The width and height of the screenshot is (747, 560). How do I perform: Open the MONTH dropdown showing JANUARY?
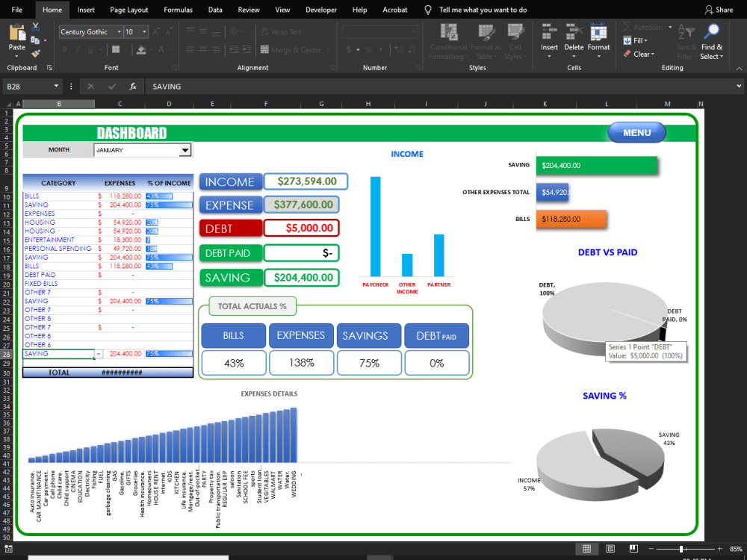(186, 149)
